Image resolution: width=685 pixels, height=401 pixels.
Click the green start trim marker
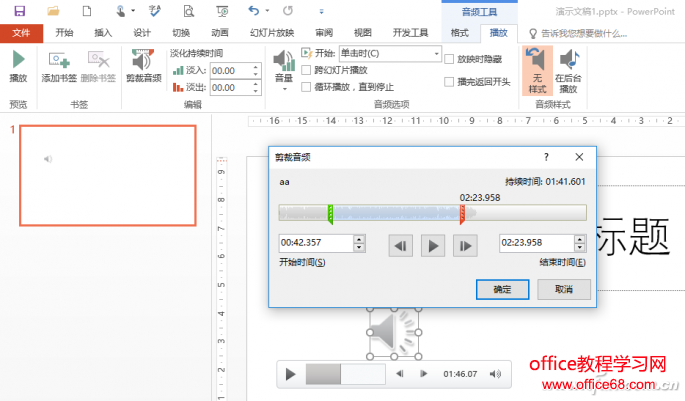[x=331, y=214]
